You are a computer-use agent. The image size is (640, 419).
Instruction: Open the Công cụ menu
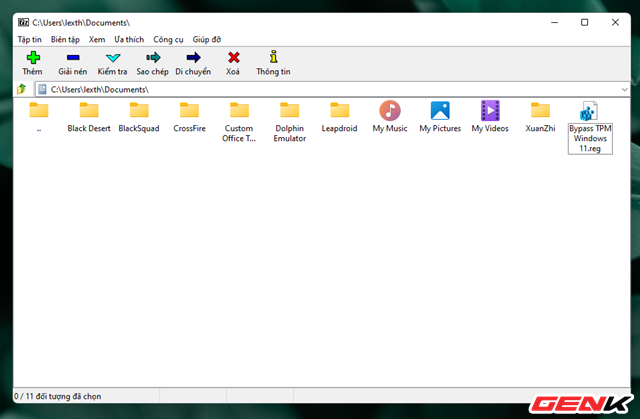click(168, 39)
